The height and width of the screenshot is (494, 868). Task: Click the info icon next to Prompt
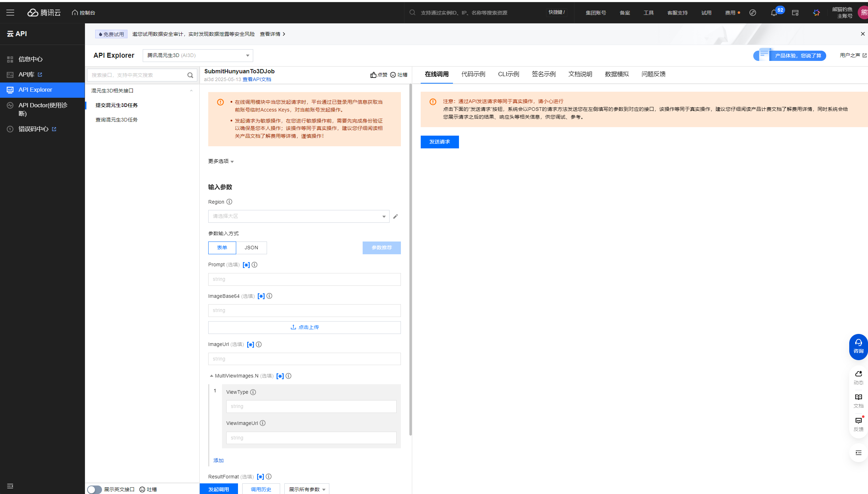(x=254, y=265)
